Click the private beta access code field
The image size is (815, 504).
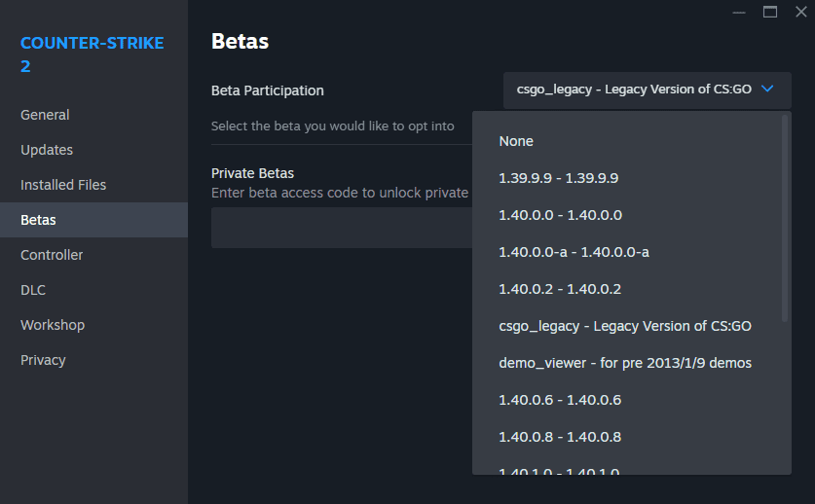pyautogui.click(x=341, y=228)
